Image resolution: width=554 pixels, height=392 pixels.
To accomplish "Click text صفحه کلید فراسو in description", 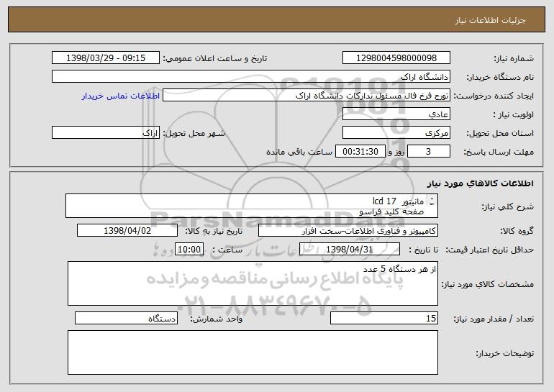I will (x=391, y=211).
